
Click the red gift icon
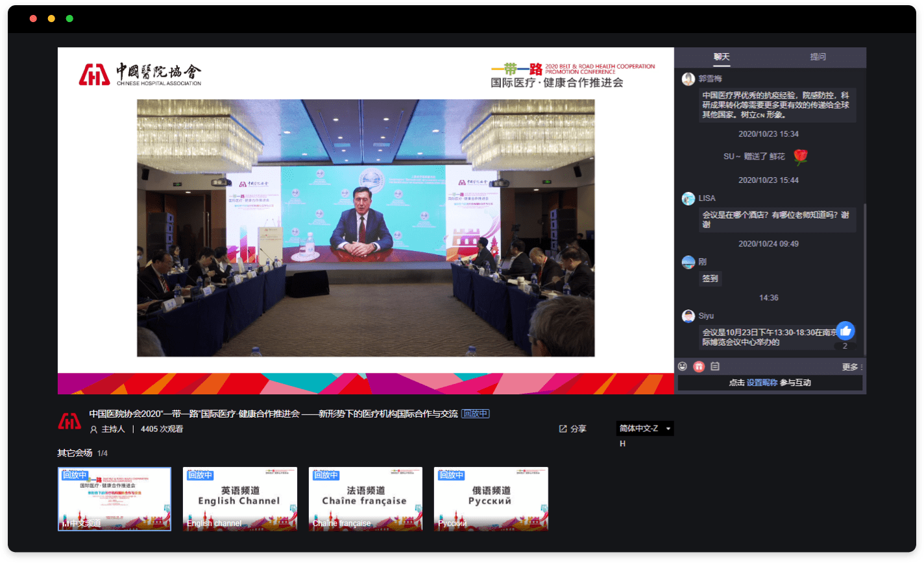[x=699, y=366]
